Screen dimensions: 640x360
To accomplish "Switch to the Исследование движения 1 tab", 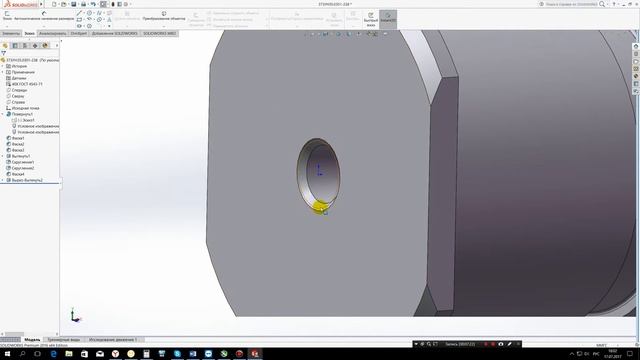I will [x=113, y=340].
